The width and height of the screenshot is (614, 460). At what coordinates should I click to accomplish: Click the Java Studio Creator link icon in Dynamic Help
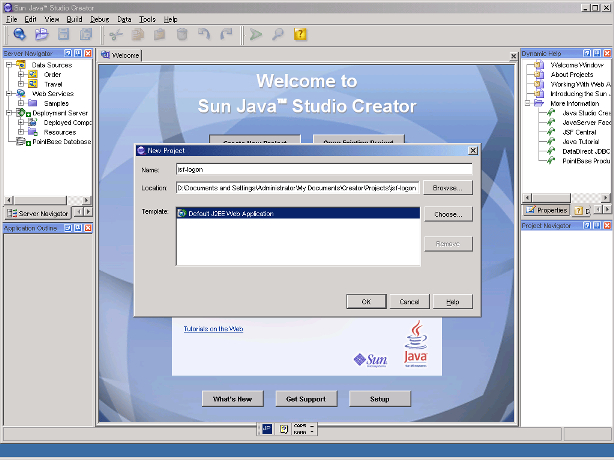click(x=551, y=113)
